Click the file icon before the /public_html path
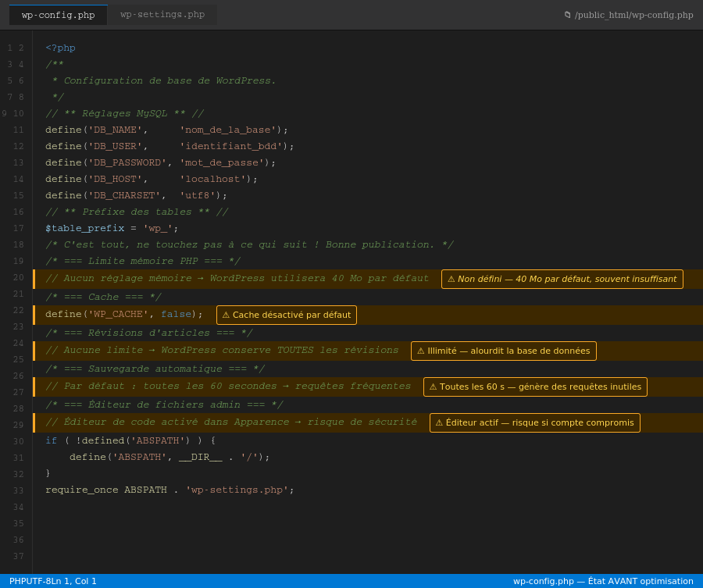 (x=568, y=15)
